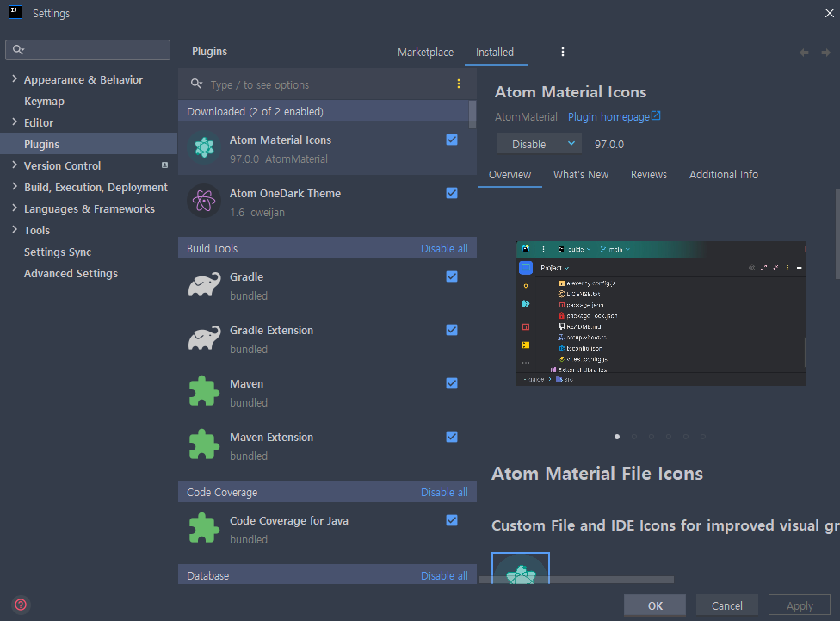
Task: Toggle the Maven plugin checkbox
Action: (452, 383)
